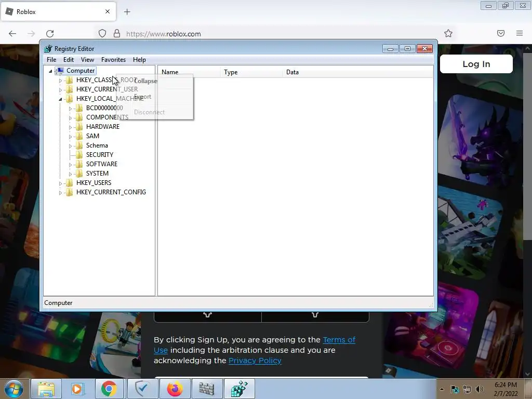The width and height of the screenshot is (532, 399).
Task: Open the Help menu in Registry Editor
Action: (139, 60)
